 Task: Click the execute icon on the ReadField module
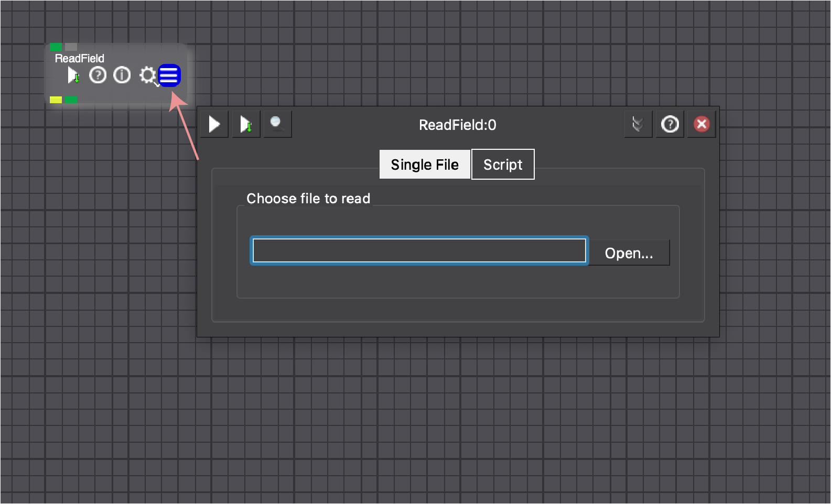73,75
